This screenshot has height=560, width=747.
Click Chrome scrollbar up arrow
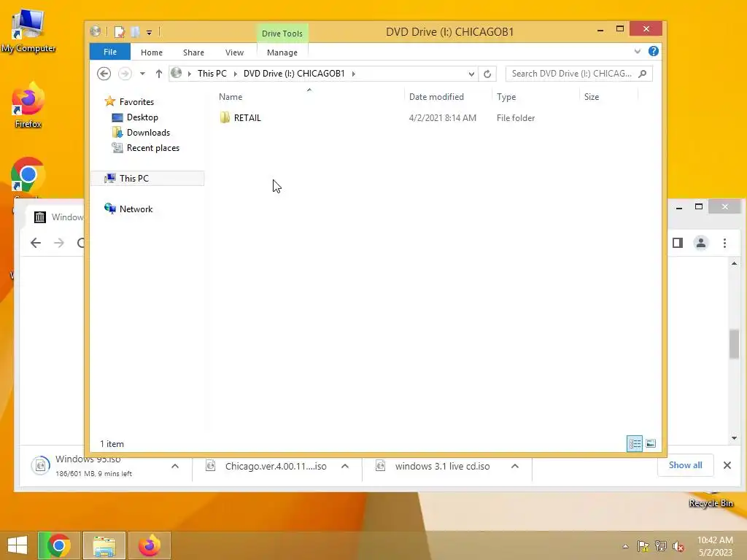coord(734,263)
